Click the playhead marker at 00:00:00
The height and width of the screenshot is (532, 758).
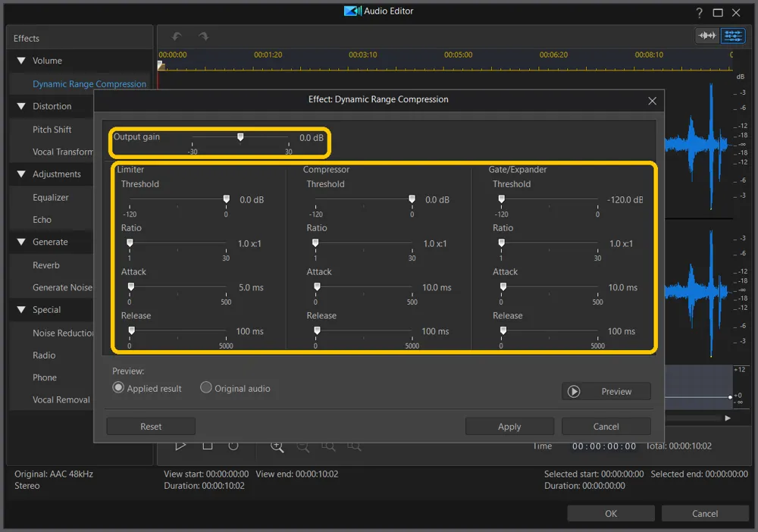[161, 66]
